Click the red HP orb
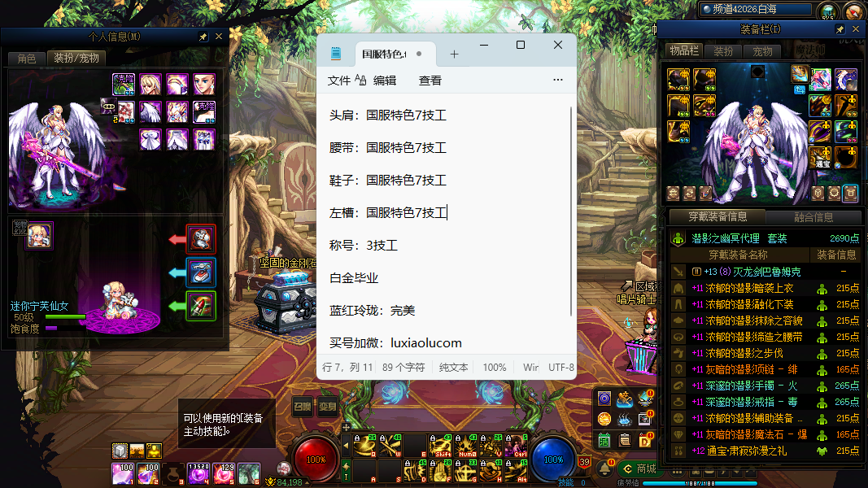Screen dimensions: 868x488 tap(316, 459)
